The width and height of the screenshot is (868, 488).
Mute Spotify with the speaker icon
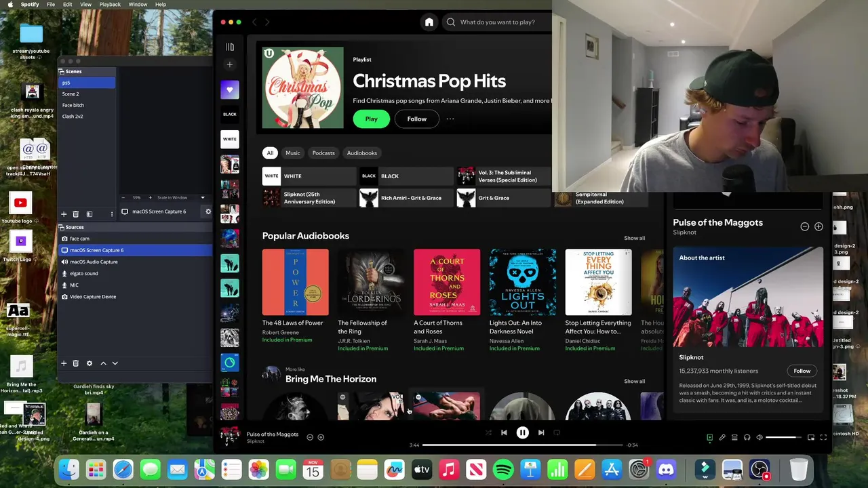point(759,437)
